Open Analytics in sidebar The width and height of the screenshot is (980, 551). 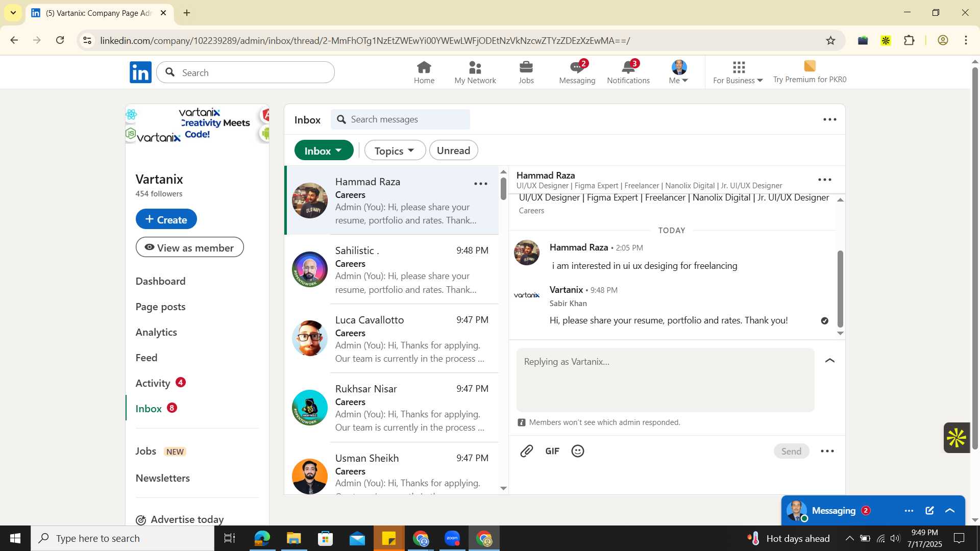pos(157,332)
